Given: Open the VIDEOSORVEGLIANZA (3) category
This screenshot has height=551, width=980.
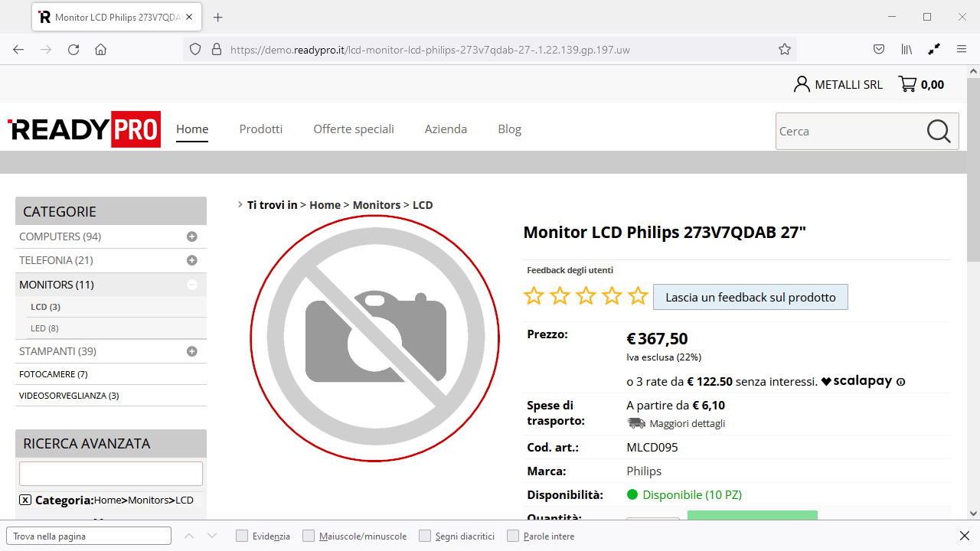Looking at the screenshot, I should (x=69, y=396).
